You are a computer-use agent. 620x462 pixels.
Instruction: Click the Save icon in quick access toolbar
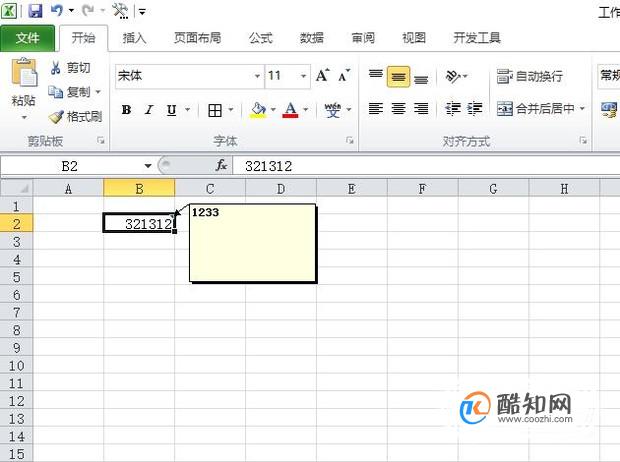35,11
